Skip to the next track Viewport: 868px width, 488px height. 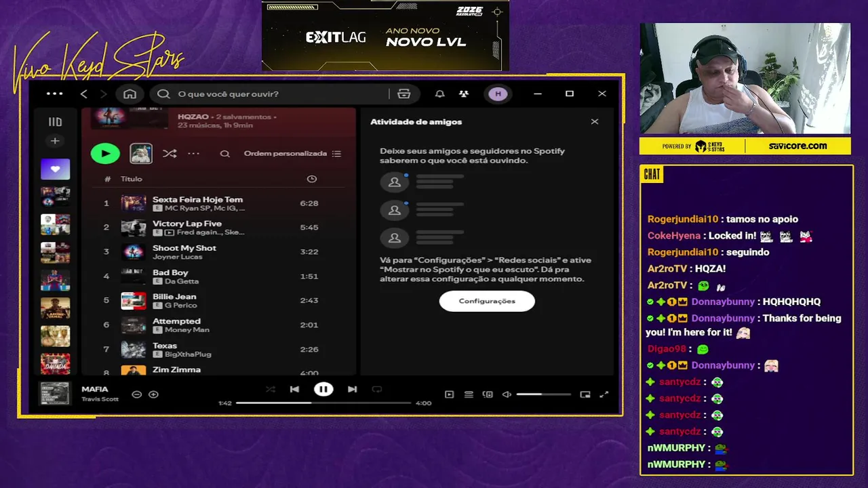[352, 389]
